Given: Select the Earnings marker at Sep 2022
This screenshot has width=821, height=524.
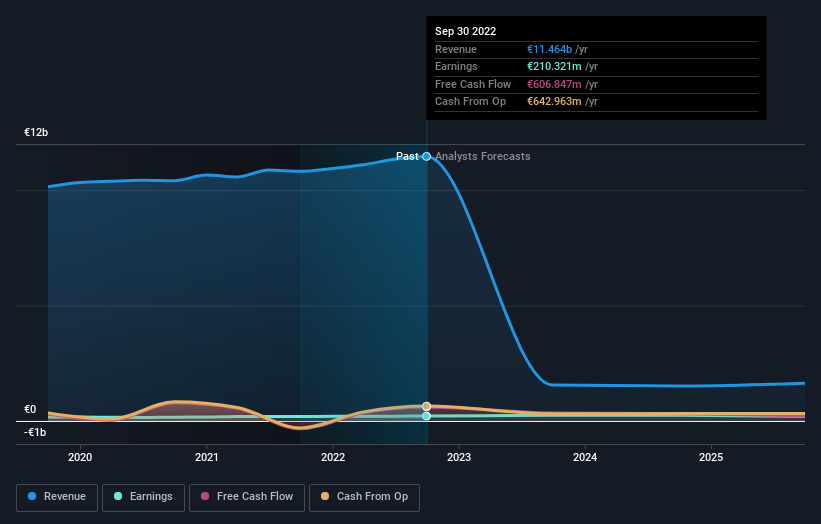Looking at the screenshot, I should 427,416.
